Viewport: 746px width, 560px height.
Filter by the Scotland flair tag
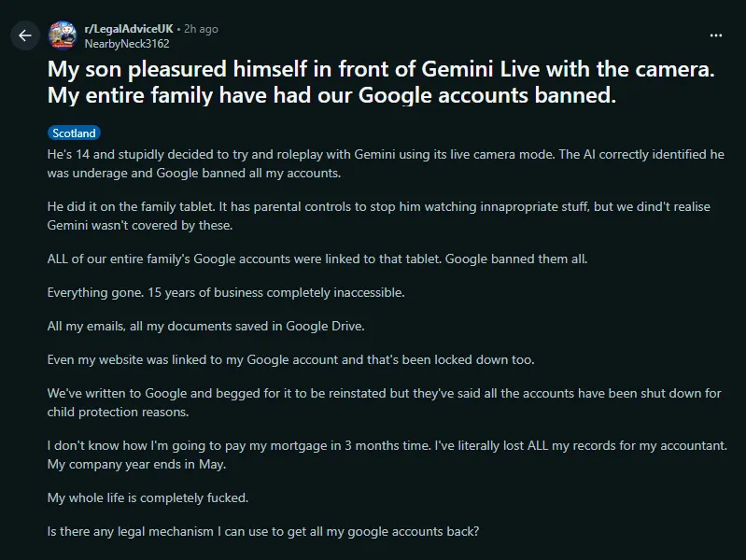coord(74,133)
